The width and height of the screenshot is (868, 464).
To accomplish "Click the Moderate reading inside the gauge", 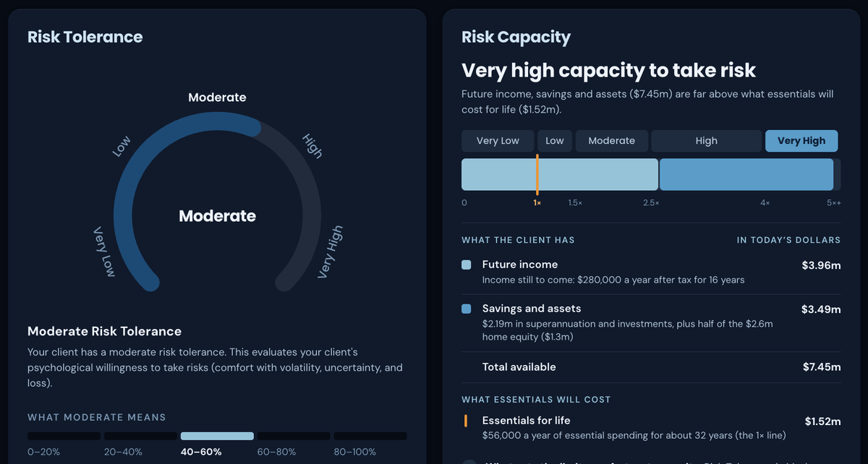I will pyautogui.click(x=217, y=215).
